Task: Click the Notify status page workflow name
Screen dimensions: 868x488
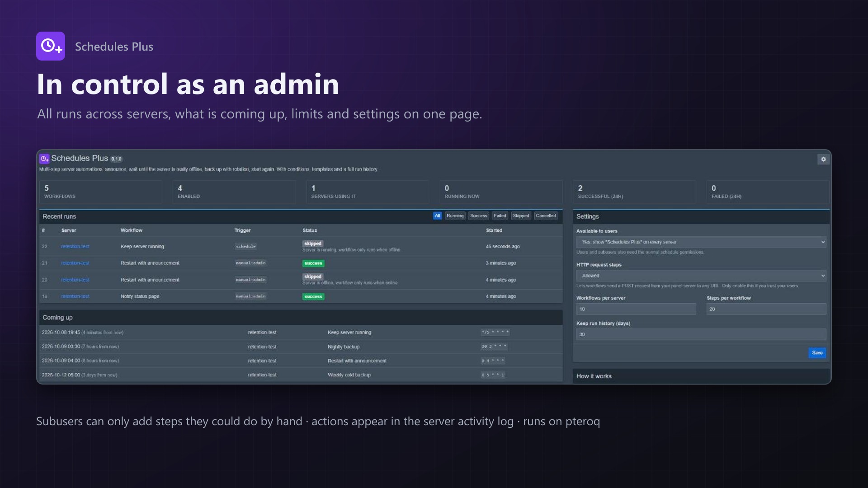Action: coord(140,296)
